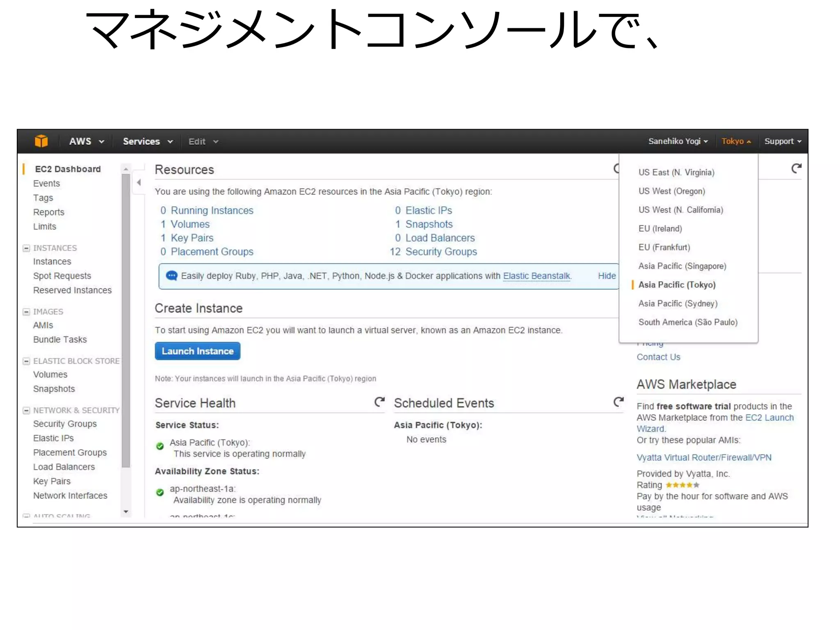840x630 pixels.
Task: Click the ap-northeast-1a green status checkmark
Action: pyautogui.click(x=160, y=493)
